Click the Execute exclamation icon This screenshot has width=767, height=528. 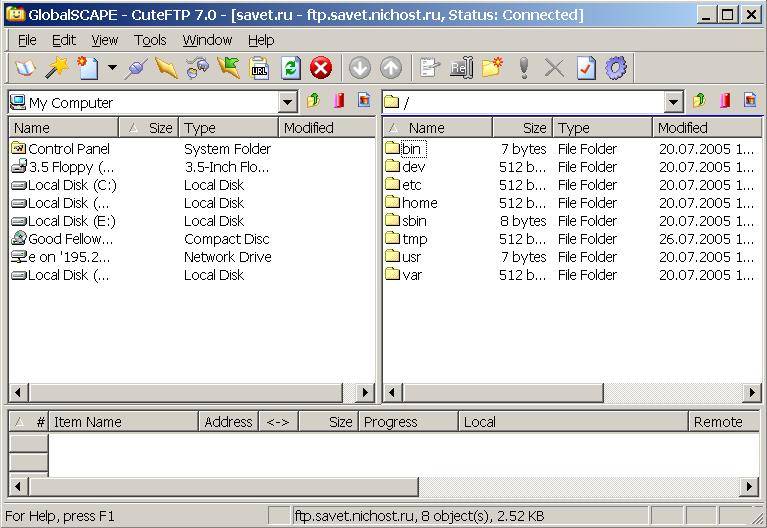[524, 68]
